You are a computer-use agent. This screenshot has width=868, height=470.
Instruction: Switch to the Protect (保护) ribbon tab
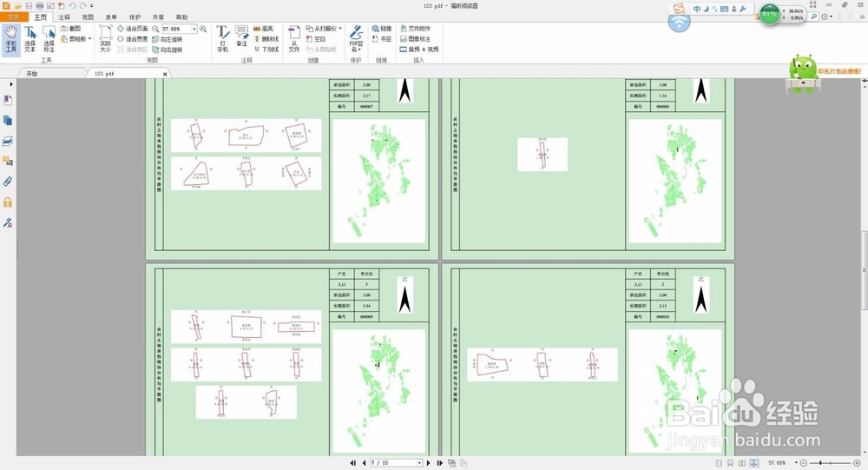click(135, 17)
